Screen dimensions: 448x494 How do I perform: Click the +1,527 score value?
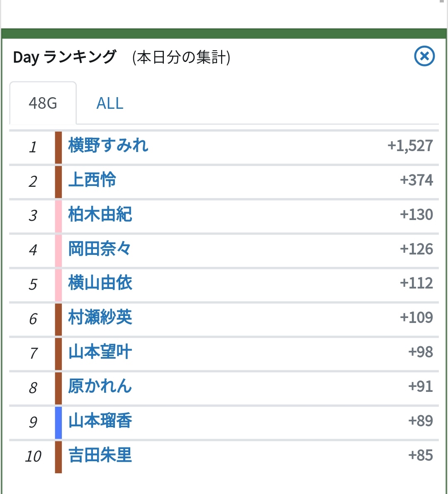[410, 146]
